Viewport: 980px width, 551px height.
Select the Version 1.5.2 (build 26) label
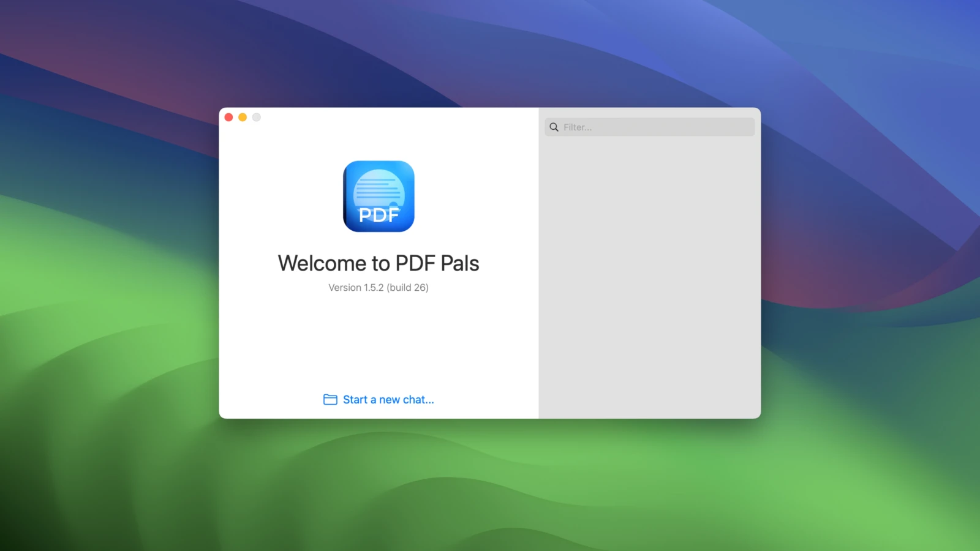coord(379,288)
